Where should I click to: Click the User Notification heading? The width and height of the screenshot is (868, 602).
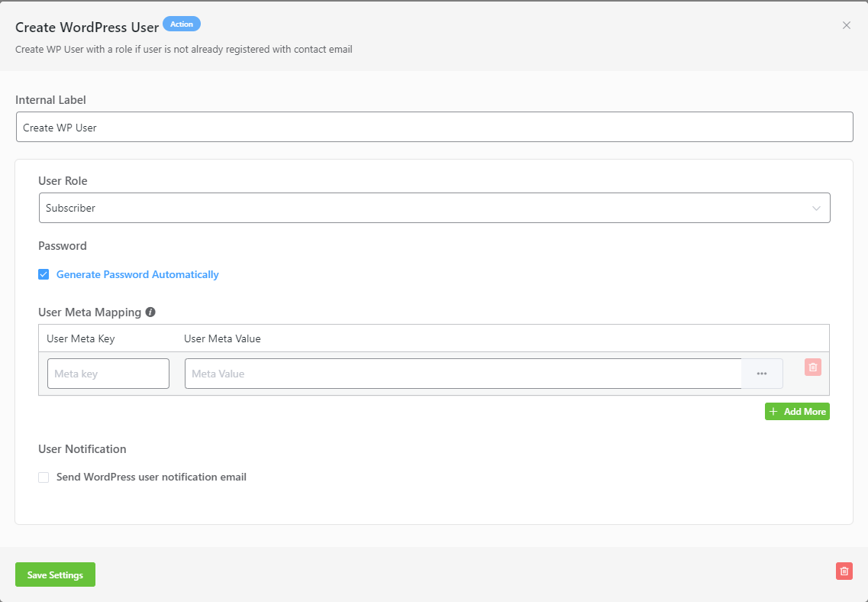(82, 449)
